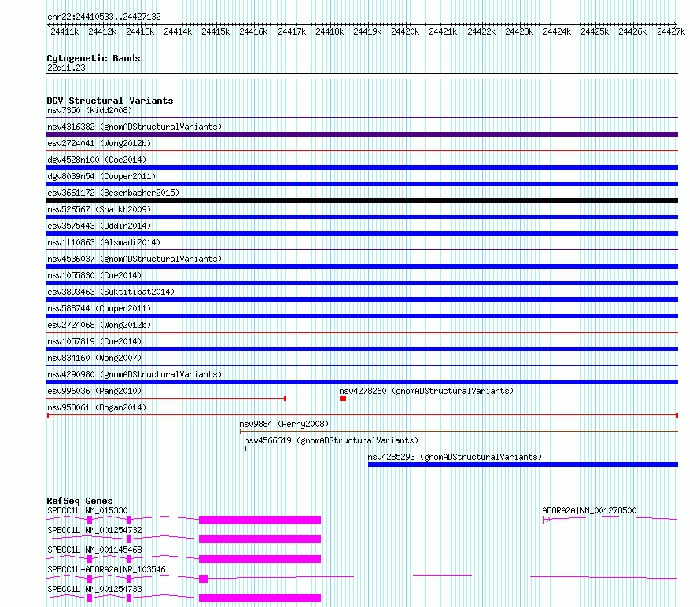Click the SPECC1L|NM_015330 large magenta exon
The width and height of the screenshot is (700, 607).
(x=260, y=520)
